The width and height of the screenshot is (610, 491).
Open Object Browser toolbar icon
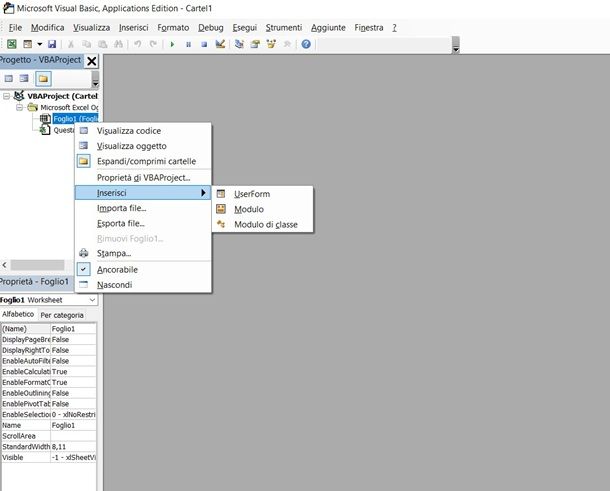(x=271, y=44)
